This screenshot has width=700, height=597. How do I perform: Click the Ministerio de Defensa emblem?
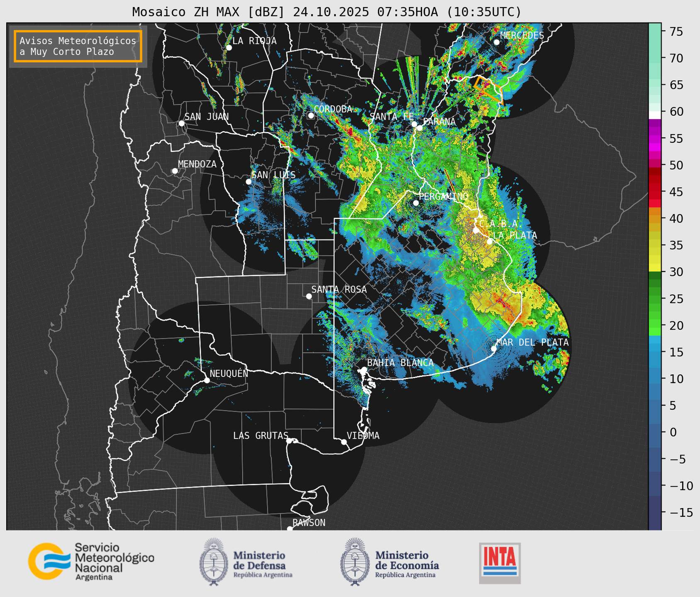pos(214,561)
